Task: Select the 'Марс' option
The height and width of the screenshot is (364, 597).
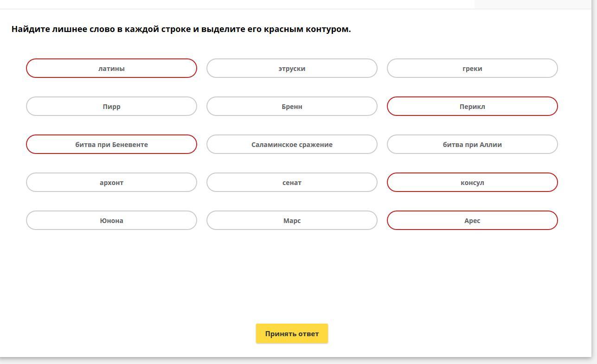Action: 292,220
